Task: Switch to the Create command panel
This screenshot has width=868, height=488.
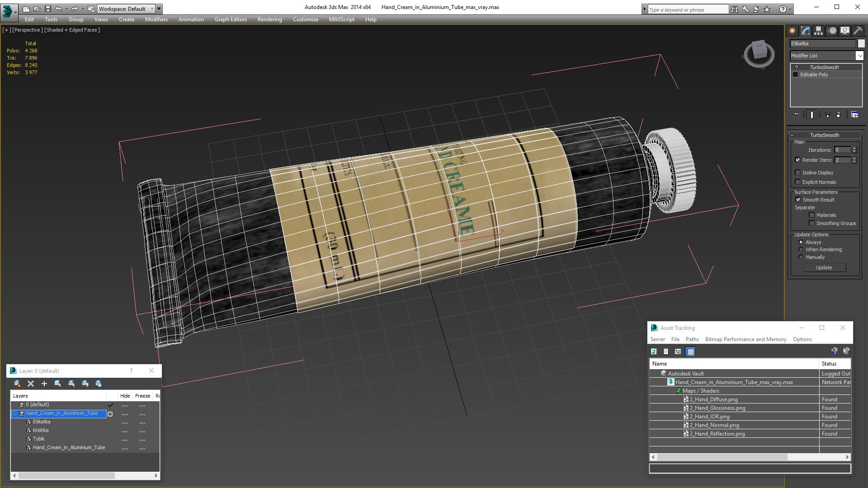Action: [793, 31]
